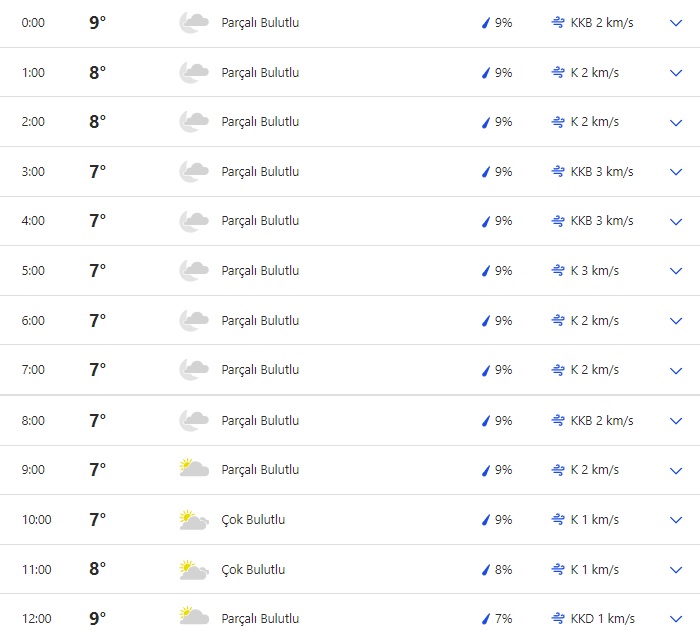Click the 8% precipitation value at 11:00
This screenshot has height=638, width=700.
pyautogui.click(x=503, y=570)
